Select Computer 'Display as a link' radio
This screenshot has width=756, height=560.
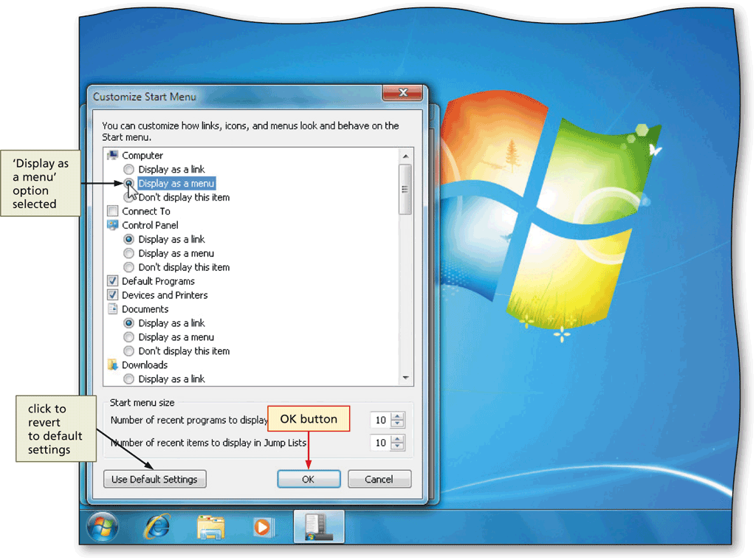point(128,169)
